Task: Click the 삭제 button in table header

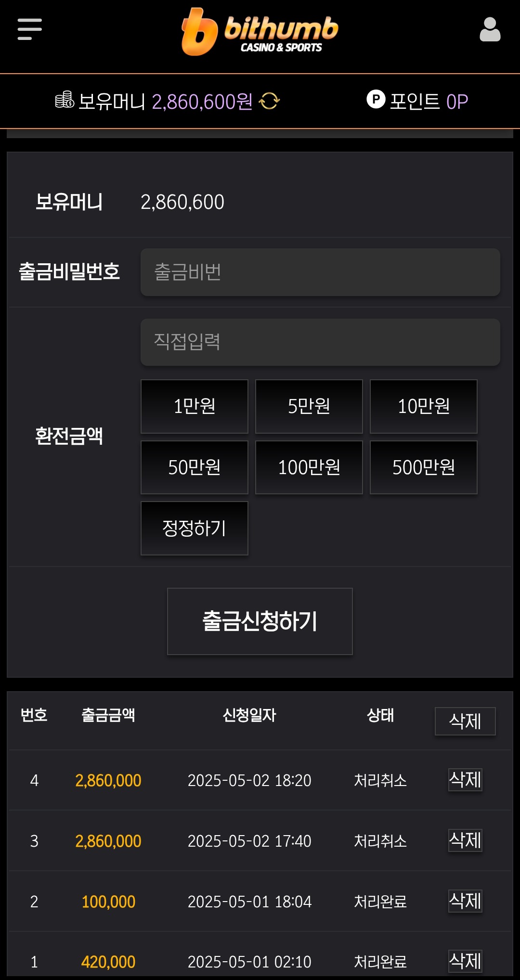Action: click(465, 721)
